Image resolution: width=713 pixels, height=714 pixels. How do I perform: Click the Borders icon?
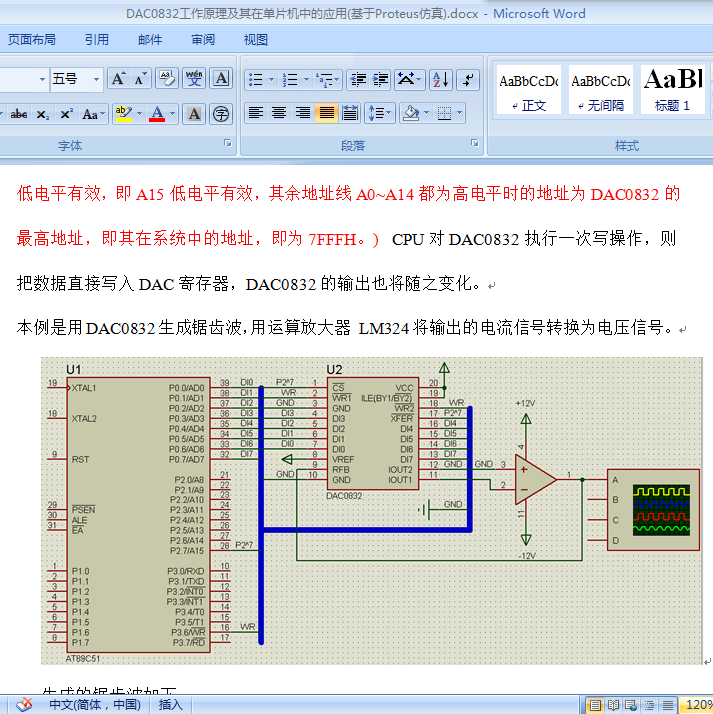444,113
